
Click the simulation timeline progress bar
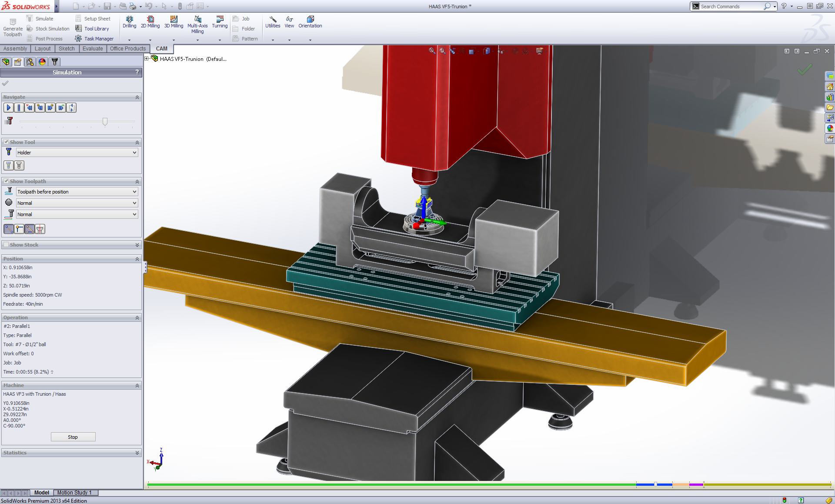point(489,484)
